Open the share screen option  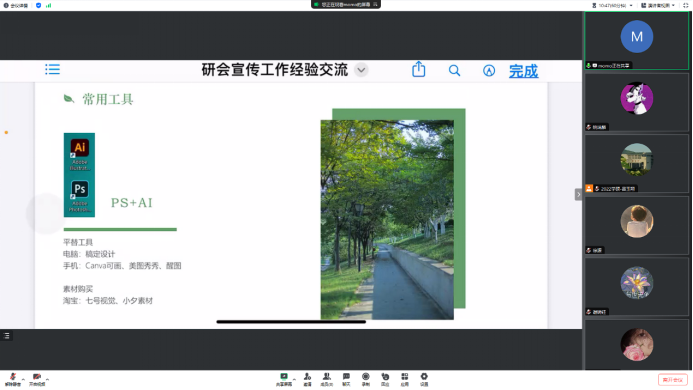tap(284, 379)
